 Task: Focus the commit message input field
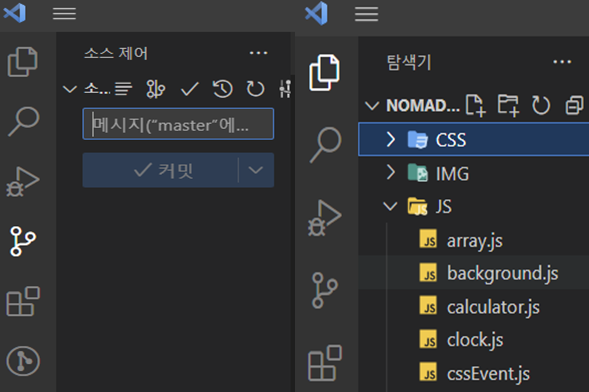(178, 124)
